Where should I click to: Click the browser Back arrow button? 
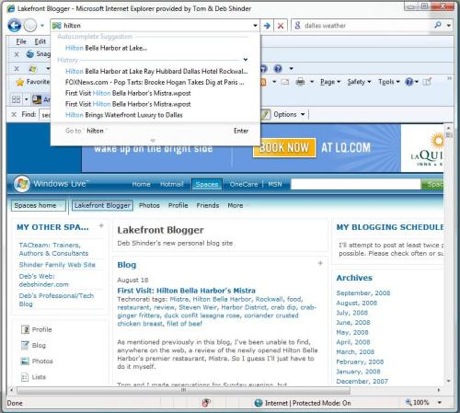coord(14,25)
